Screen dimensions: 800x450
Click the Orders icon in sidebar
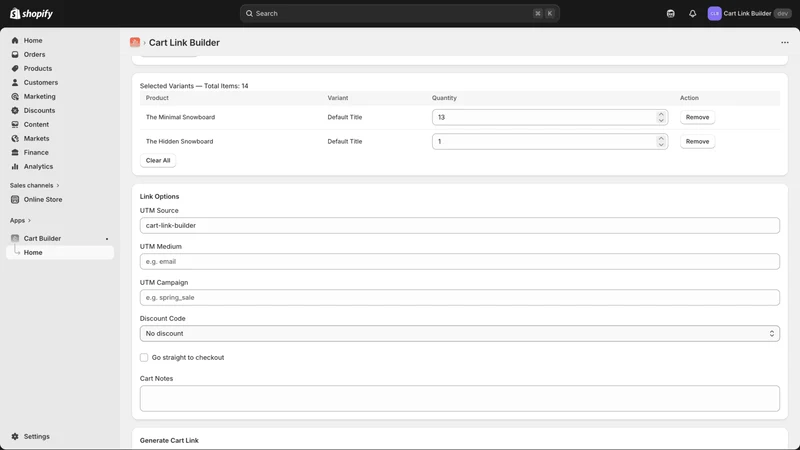pos(15,54)
